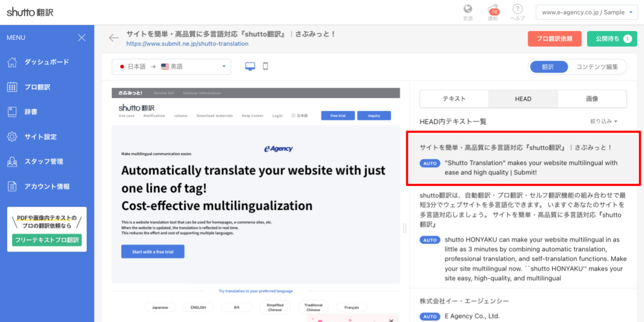Click the shutto翻訳 logo
Image resolution: width=644 pixels, height=322 pixels.
30,12
